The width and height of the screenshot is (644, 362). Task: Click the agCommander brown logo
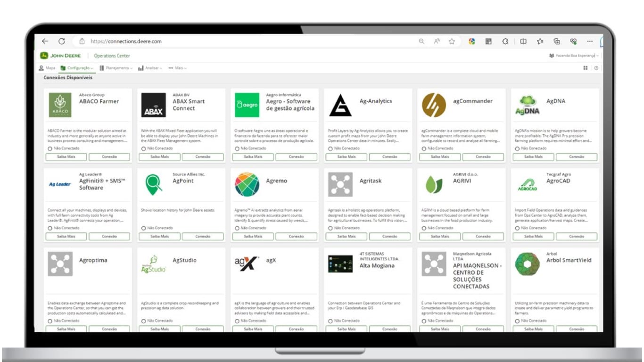point(434,105)
